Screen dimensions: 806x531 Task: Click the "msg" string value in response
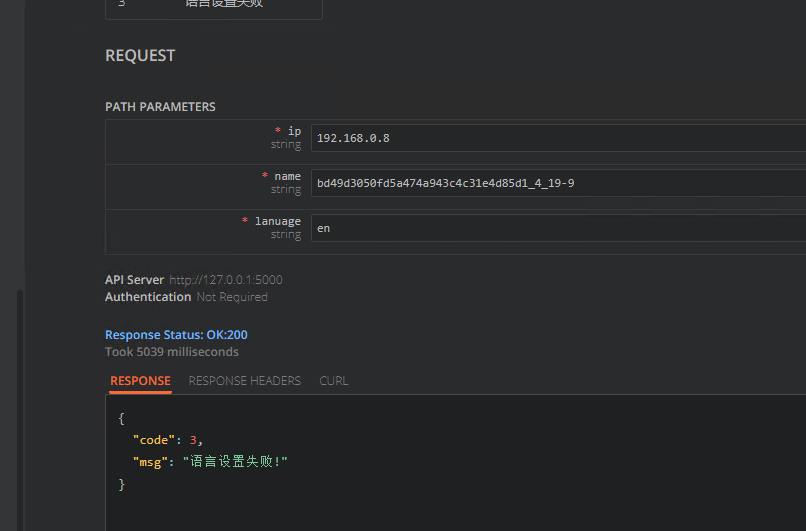click(234, 462)
